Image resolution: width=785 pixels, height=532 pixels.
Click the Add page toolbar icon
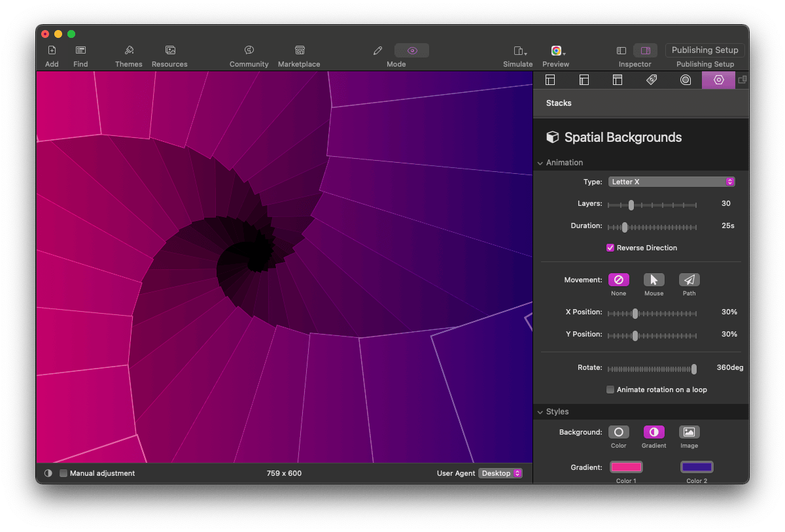coord(52,50)
